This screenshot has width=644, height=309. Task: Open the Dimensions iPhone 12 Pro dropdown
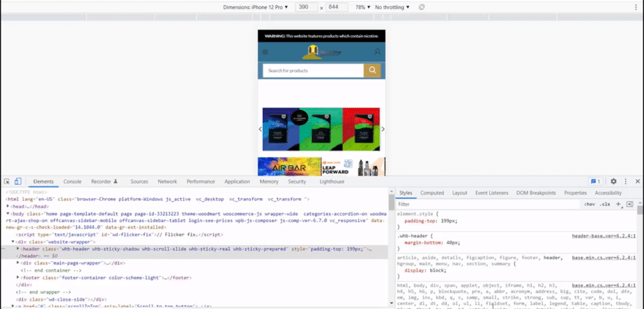tap(256, 7)
